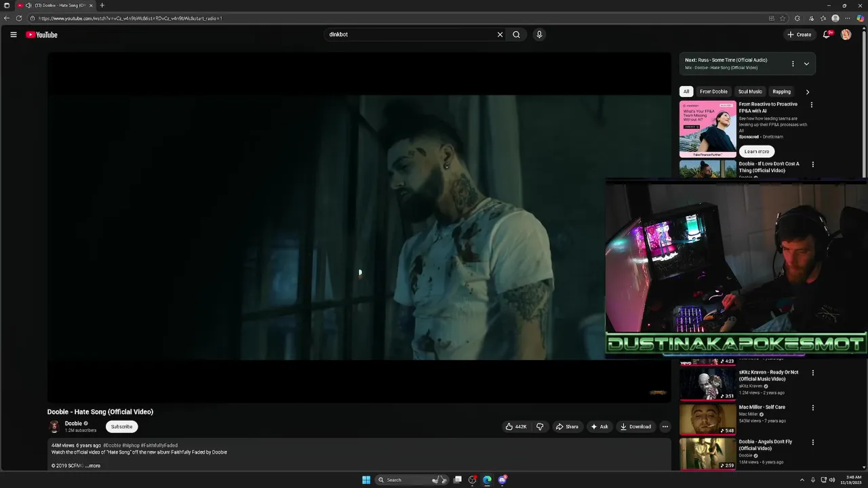The width and height of the screenshot is (868, 488).
Task: Click the taskbar Search box
Action: tap(410, 480)
